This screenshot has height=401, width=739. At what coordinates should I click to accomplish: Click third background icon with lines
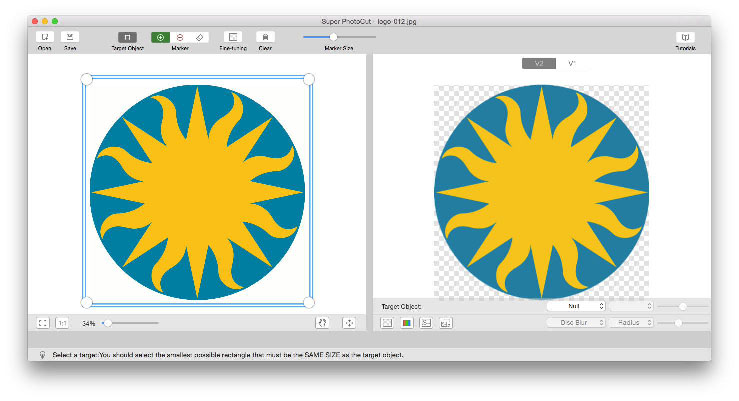[x=426, y=323]
